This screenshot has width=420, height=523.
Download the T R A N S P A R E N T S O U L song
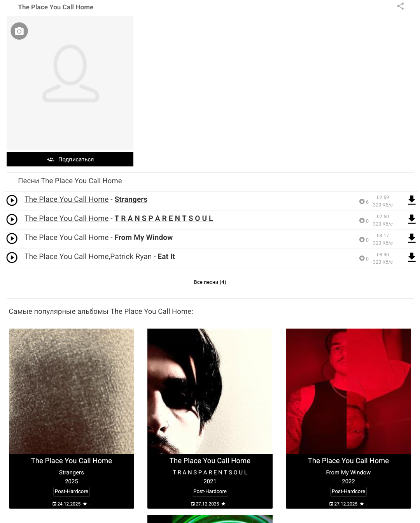(411, 219)
